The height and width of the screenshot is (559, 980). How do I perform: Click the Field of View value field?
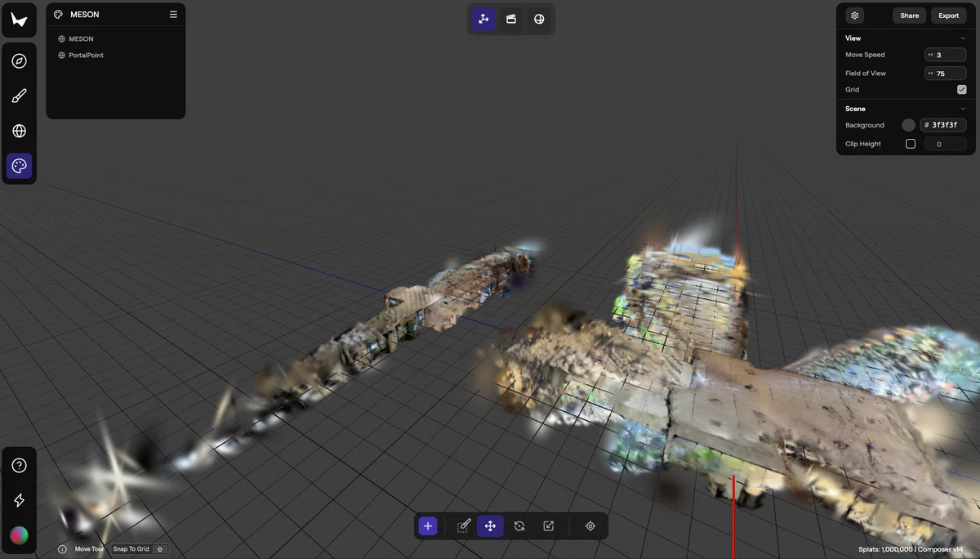pos(946,74)
